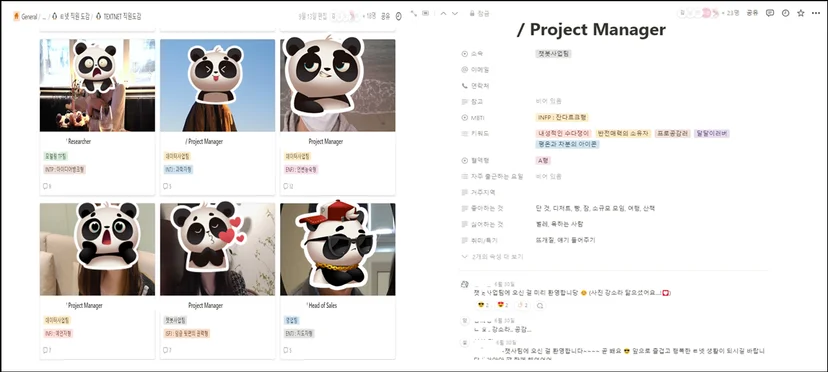Click 좋아하는 것 value text 단 것, 디저트
828x372 pixels.
(595, 209)
